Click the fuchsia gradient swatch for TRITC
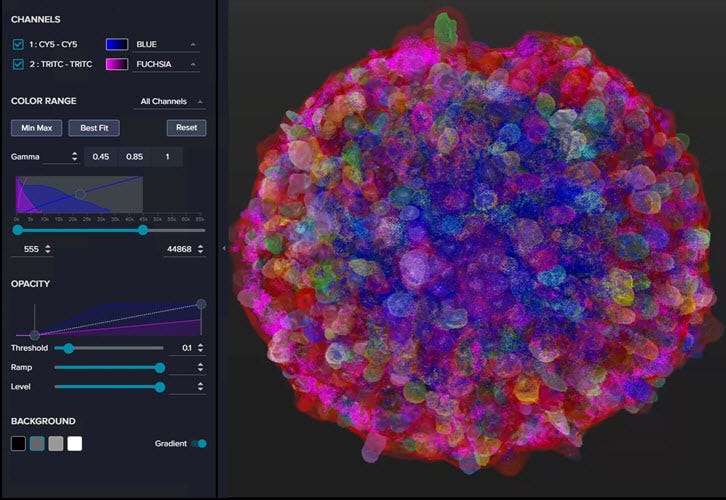The image size is (726, 500). pyautogui.click(x=117, y=64)
